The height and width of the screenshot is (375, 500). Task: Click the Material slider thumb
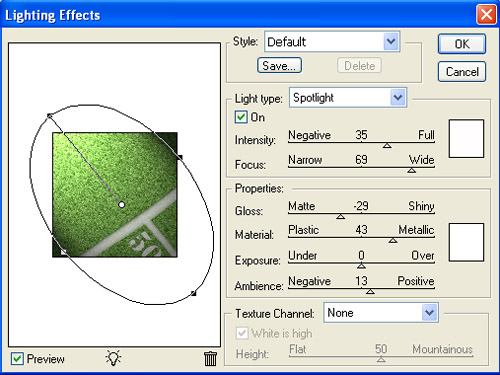tap(393, 240)
